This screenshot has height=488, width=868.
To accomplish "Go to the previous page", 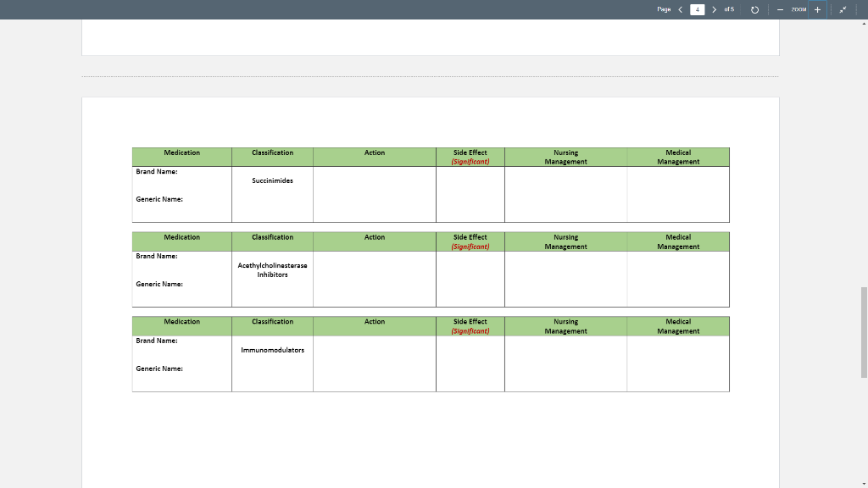I will [681, 9].
